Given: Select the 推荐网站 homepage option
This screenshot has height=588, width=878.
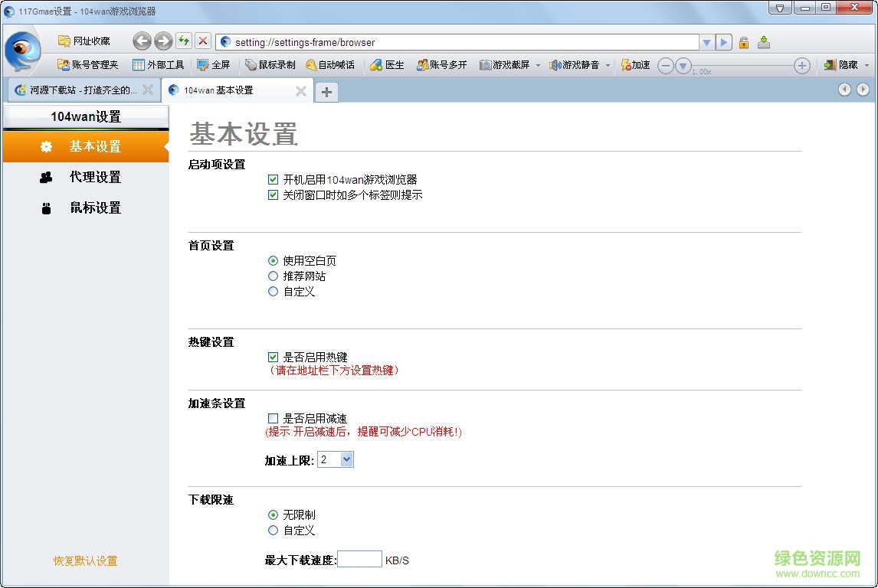Looking at the screenshot, I should pyautogui.click(x=273, y=276).
